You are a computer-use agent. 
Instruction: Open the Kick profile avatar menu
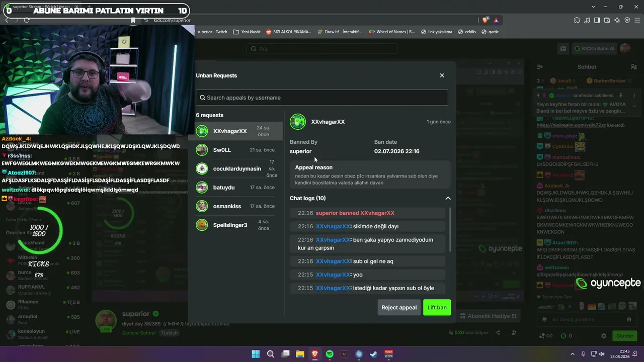pyautogui.click(x=625, y=48)
